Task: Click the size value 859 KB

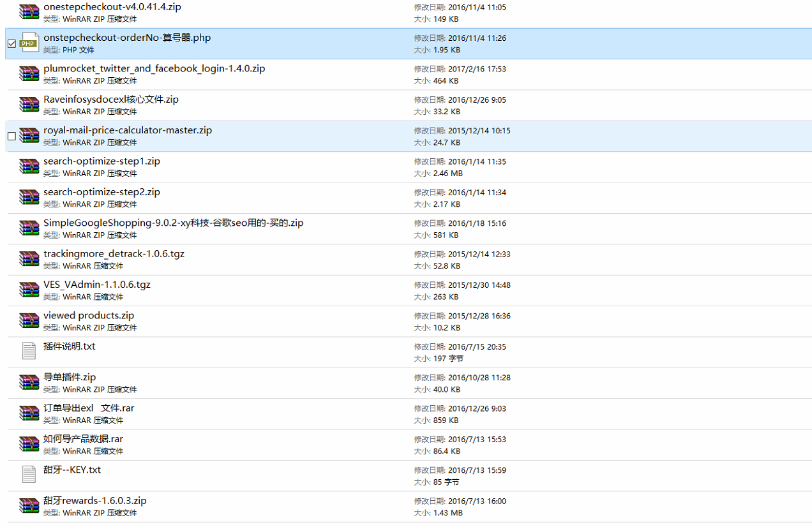Action: click(446, 420)
